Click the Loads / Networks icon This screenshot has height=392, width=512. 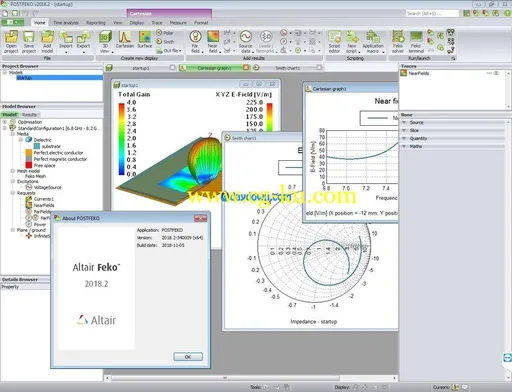point(266,37)
